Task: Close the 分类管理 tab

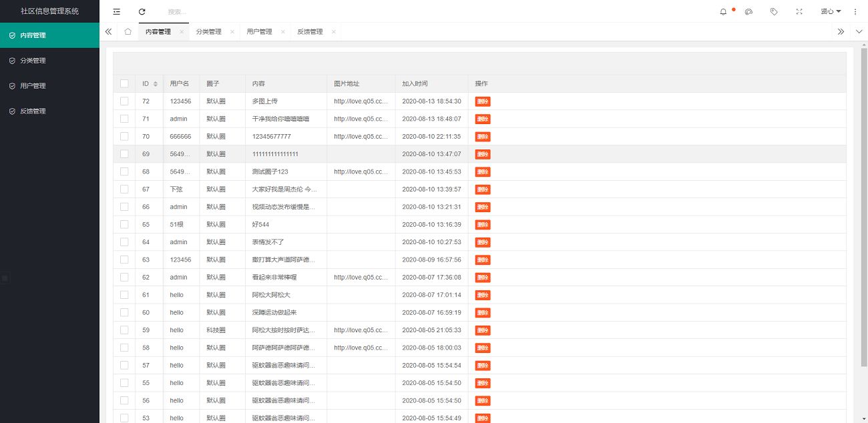Action: click(x=232, y=31)
